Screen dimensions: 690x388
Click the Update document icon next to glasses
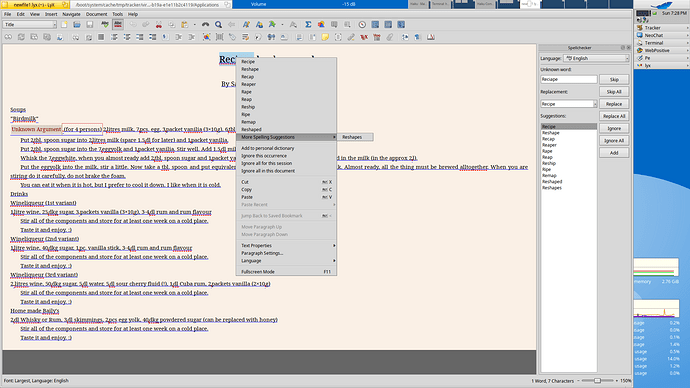coord(21,37)
